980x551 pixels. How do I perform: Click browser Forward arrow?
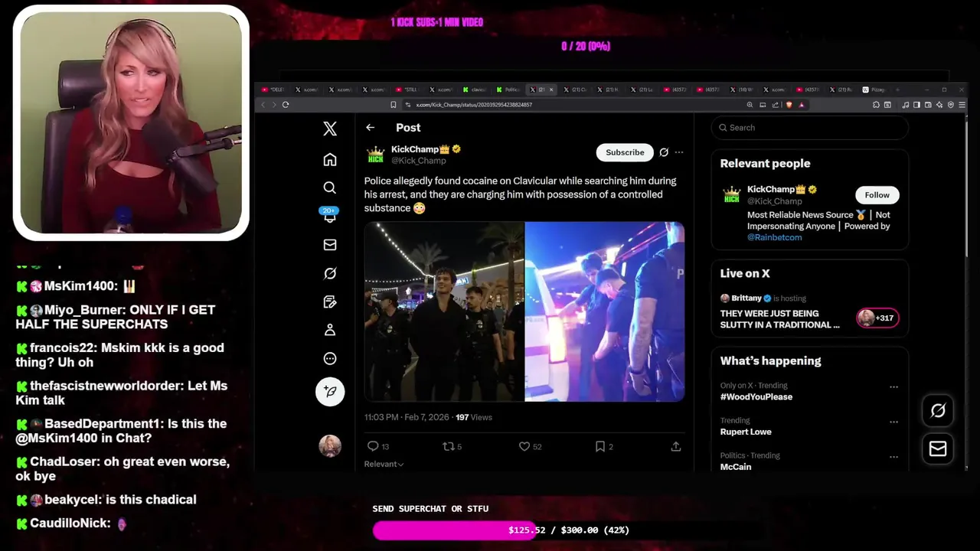274,105
